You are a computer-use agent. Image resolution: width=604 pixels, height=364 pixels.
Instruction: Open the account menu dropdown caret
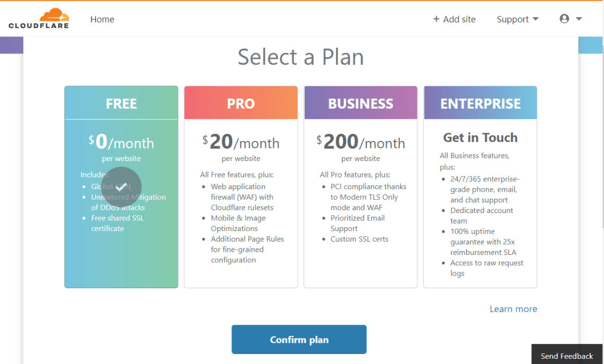579,19
